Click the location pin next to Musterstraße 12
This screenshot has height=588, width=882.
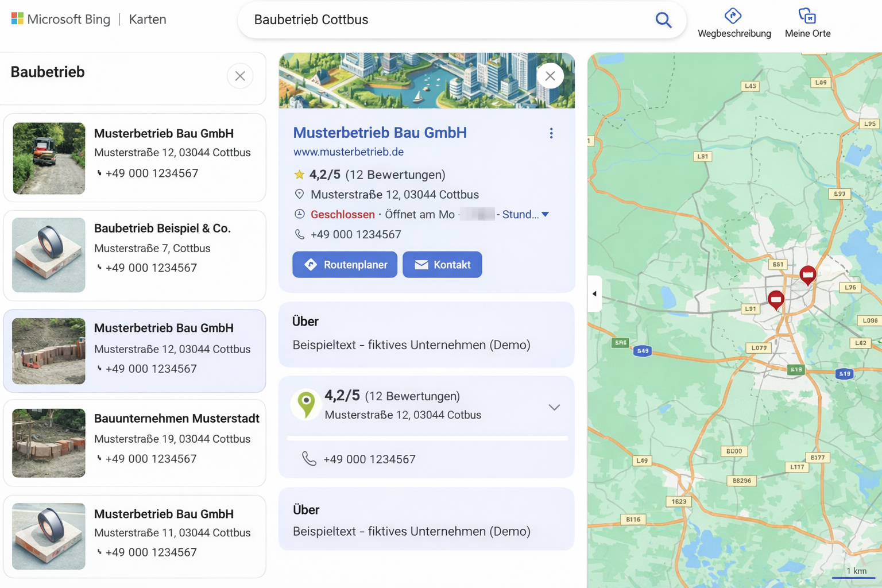pos(299,194)
